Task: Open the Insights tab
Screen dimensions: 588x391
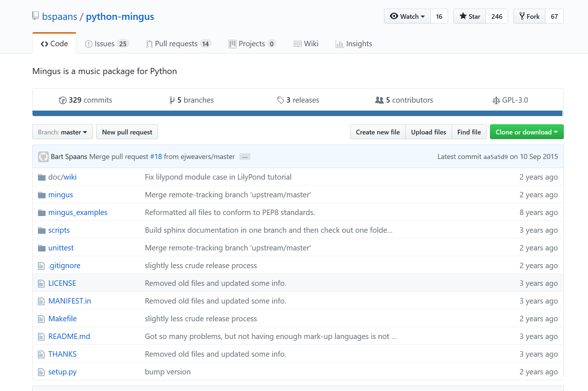Action: pos(354,44)
